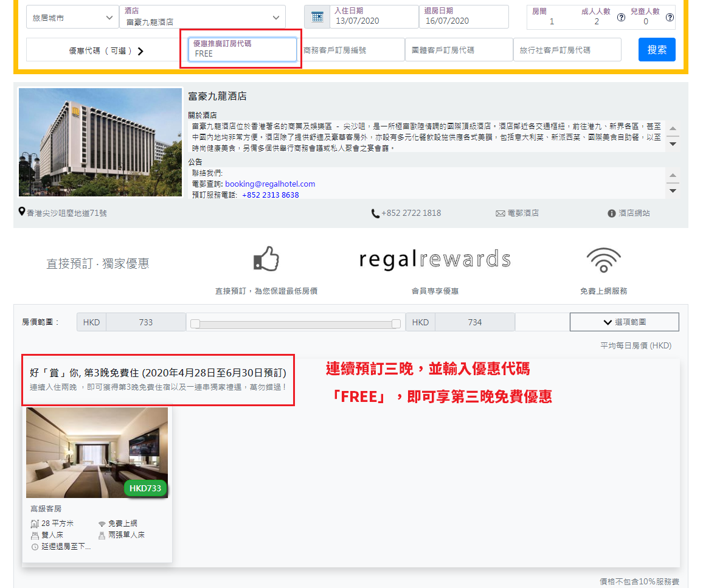Click the green HKD733 price badge
This screenshot has width=703, height=588.
(x=145, y=488)
